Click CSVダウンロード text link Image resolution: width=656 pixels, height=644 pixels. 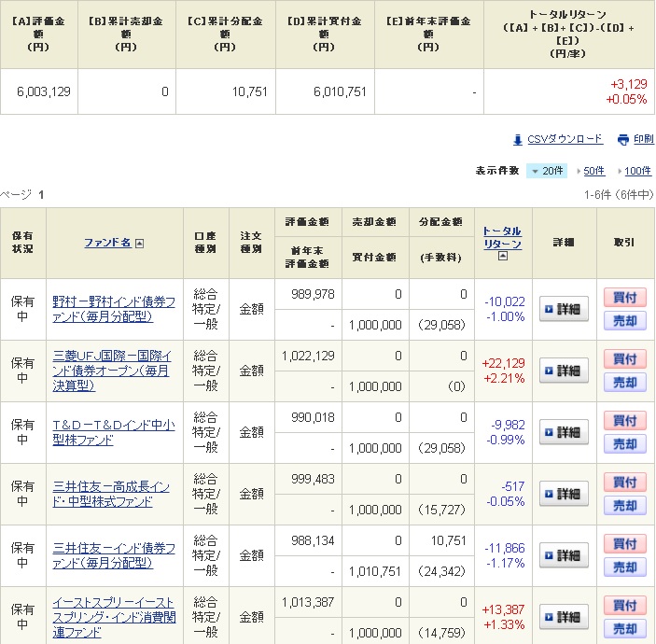565,140
